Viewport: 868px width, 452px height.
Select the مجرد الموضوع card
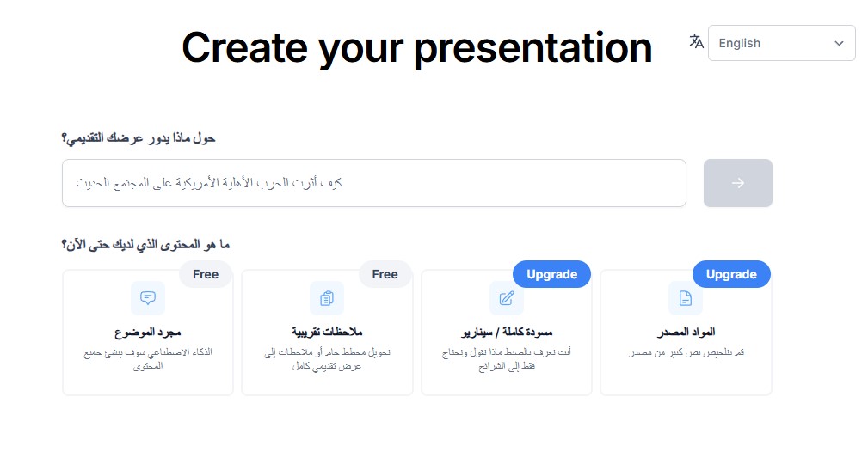148,333
